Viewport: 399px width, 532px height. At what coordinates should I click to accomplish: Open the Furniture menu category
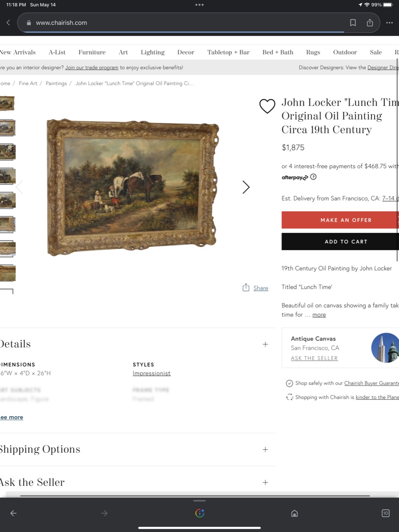92,52
